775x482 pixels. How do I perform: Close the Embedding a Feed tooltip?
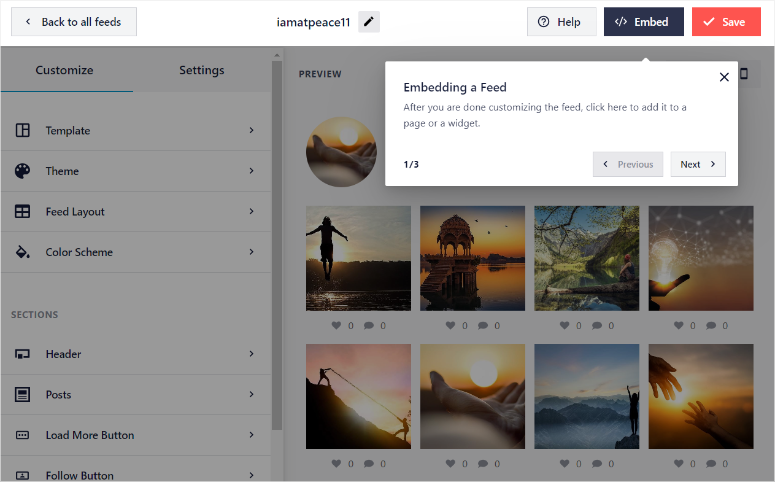click(724, 77)
